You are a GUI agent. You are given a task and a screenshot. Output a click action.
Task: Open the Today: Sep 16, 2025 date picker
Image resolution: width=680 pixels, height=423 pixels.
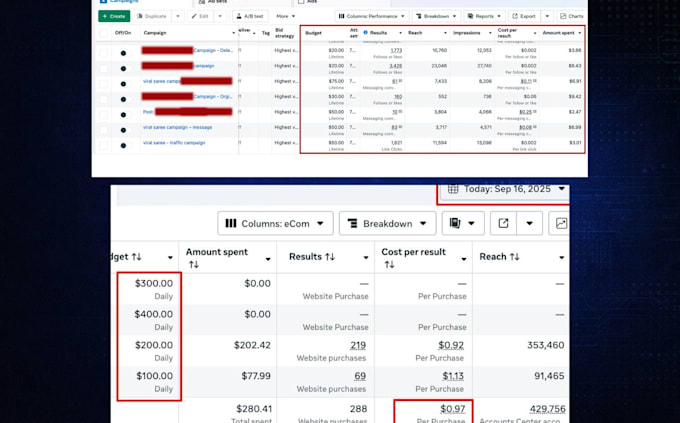pyautogui.click(x=506, y=189)
